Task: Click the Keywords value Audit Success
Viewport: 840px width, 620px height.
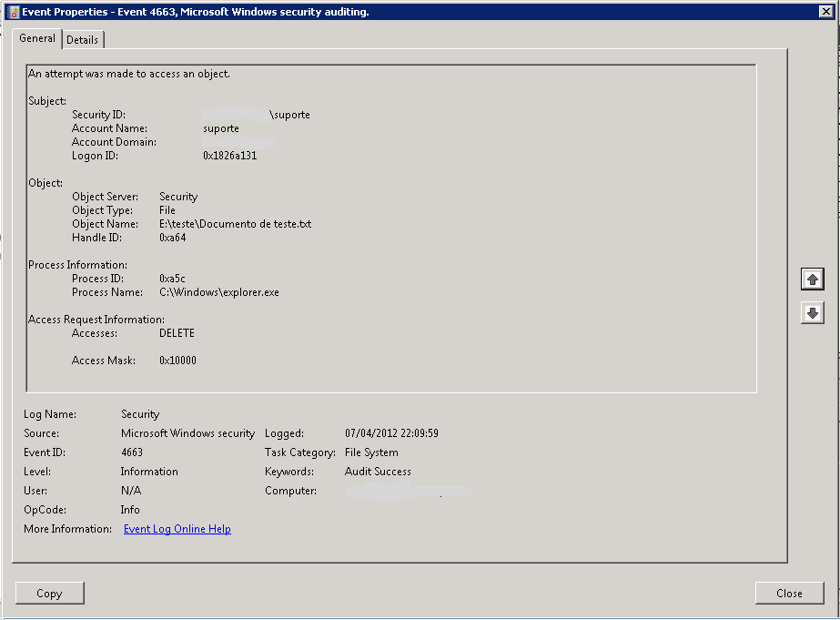Action: pos(378,472)
